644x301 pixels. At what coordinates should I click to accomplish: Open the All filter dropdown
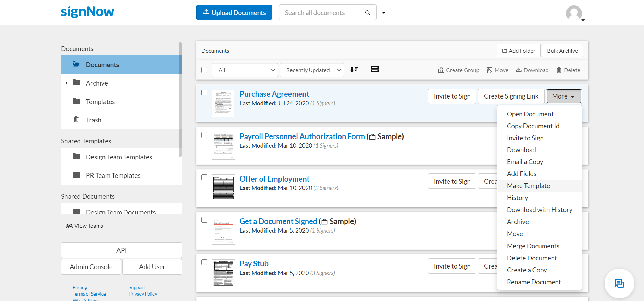tap(245, 70)
